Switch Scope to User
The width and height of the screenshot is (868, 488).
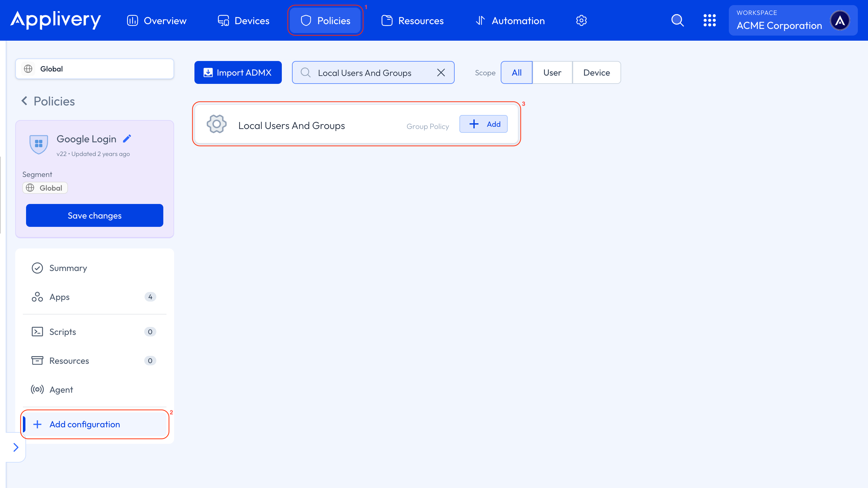pos(552,72)
